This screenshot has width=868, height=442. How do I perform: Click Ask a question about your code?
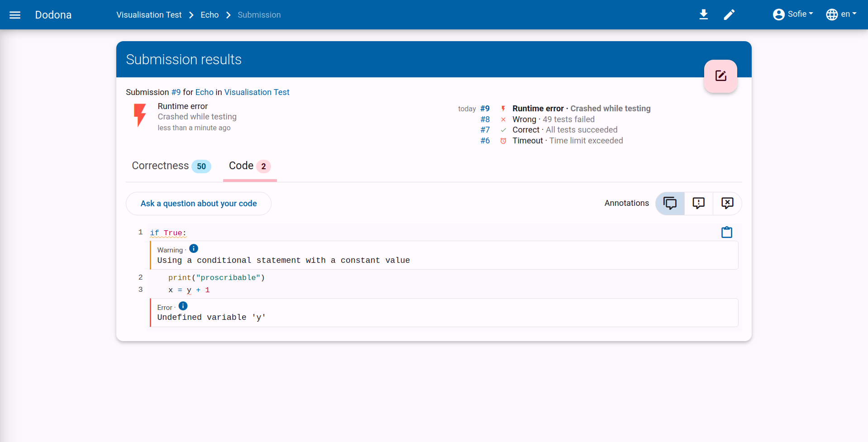199,204
